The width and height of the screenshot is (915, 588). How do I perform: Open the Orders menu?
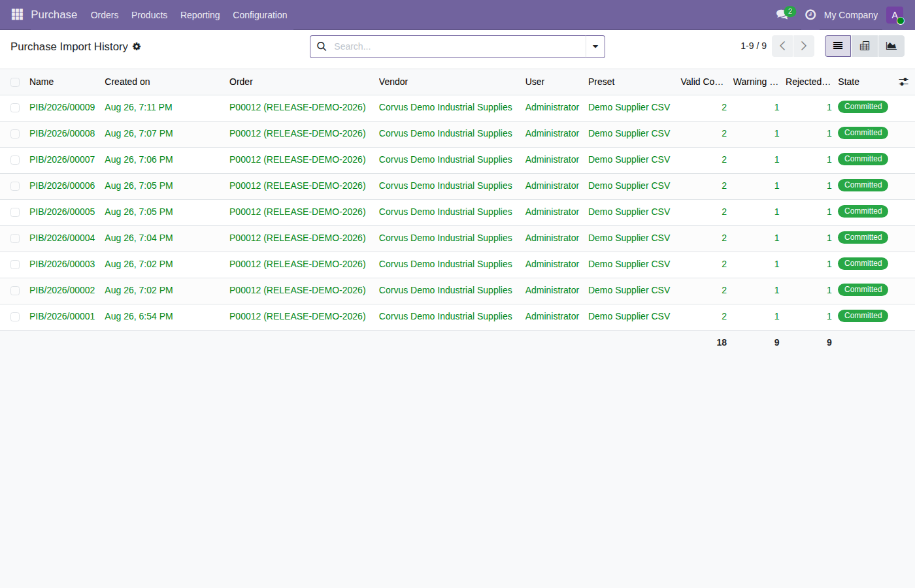(105, 15)
